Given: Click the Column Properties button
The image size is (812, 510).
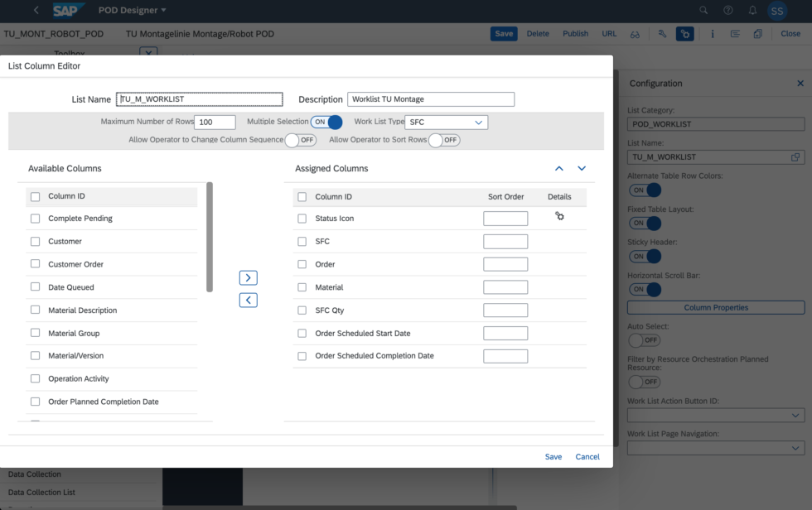Looking at the screenshot, I should 715,307.
